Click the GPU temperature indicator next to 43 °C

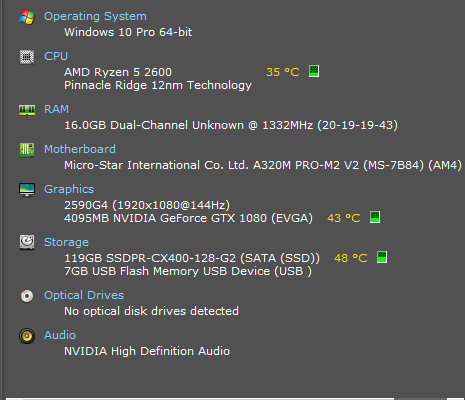tap(375, 217)
